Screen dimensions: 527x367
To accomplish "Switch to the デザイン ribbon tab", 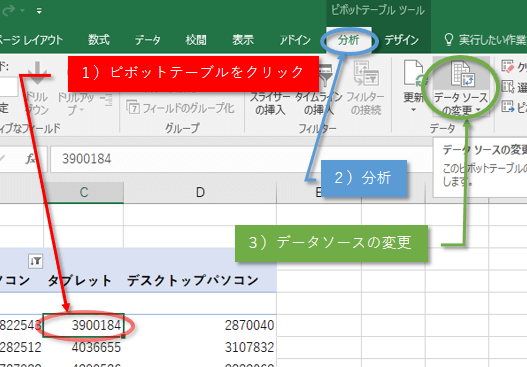I will 401,40.
